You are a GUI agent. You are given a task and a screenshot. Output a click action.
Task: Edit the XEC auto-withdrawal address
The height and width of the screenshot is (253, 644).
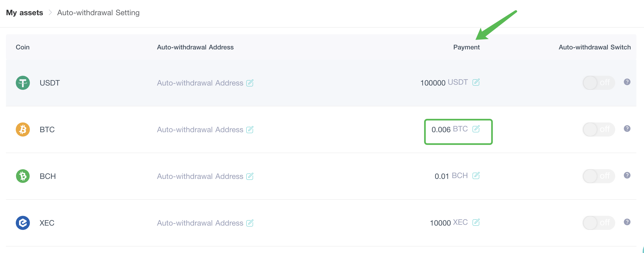tap(250, 223)
